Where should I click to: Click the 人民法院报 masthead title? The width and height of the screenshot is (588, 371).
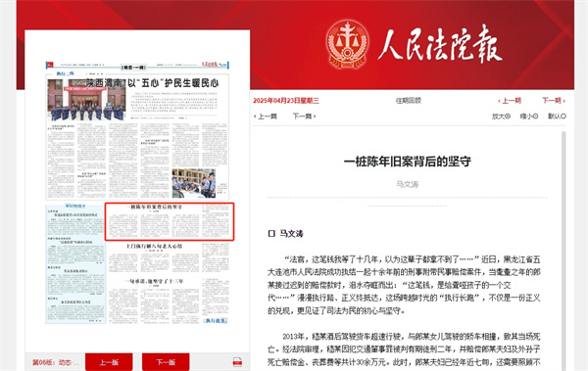tap(439, 43)
